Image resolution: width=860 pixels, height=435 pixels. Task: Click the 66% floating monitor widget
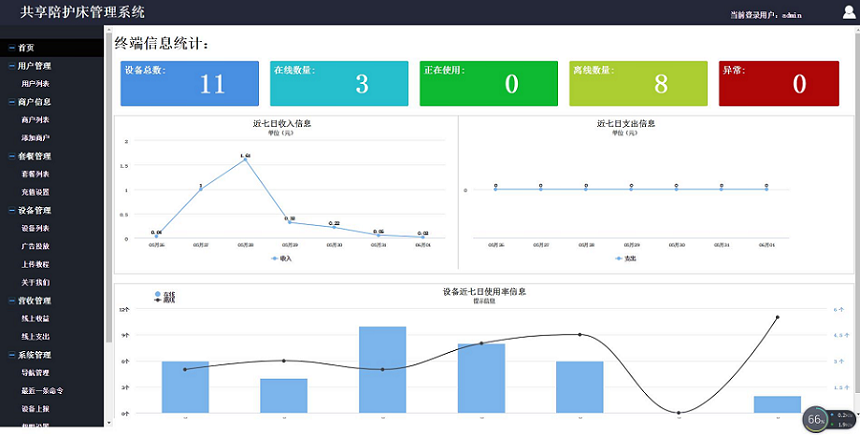tap(816, 419)
